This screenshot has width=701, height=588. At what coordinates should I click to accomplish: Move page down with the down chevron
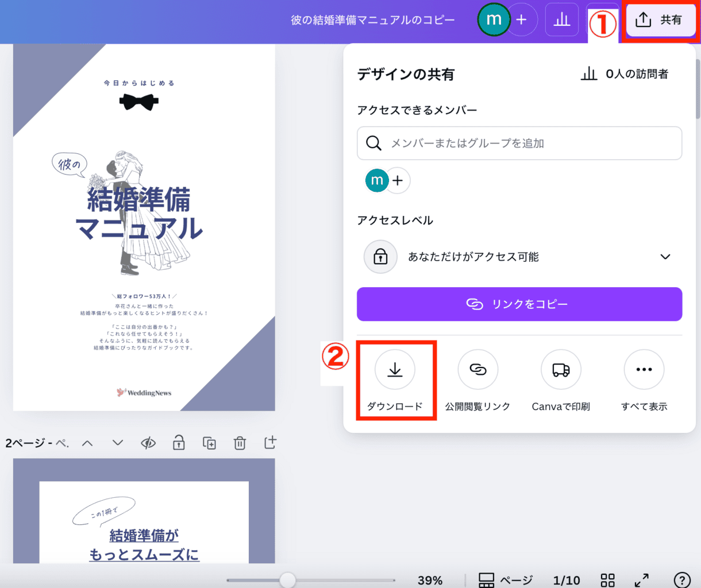point(118,443)
